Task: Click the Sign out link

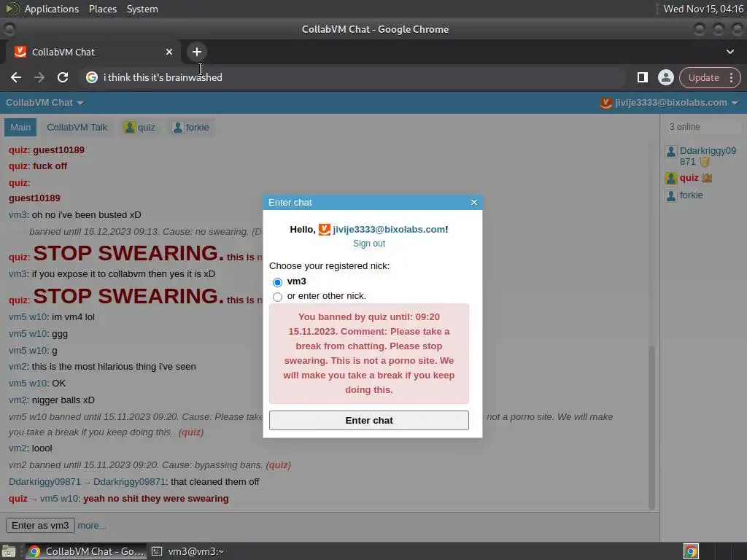Action: [x=369, y=244]
